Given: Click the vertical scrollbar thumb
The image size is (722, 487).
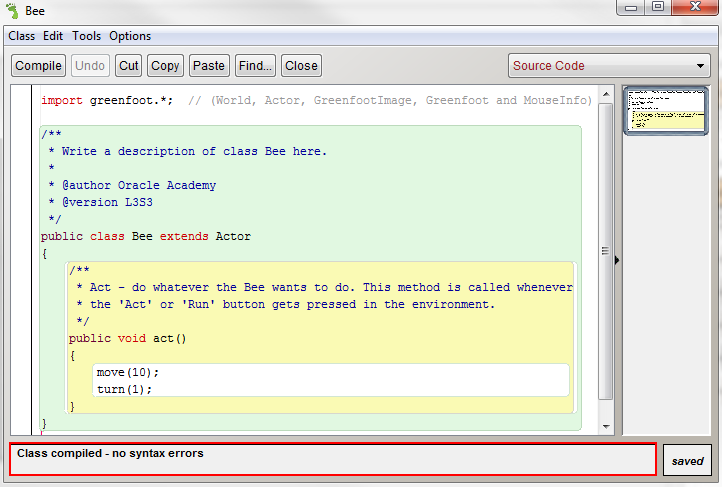Looking at the screenshot, I should [x=606, y=251].
